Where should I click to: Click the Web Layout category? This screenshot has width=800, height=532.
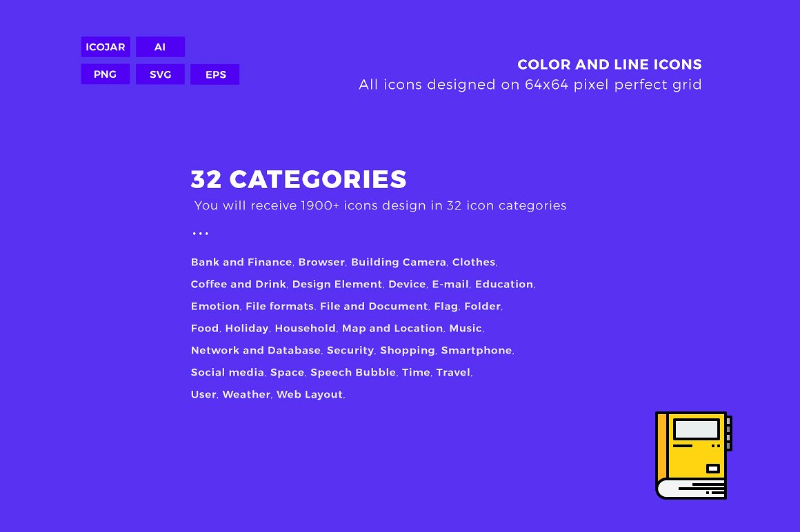pos(310,394)
